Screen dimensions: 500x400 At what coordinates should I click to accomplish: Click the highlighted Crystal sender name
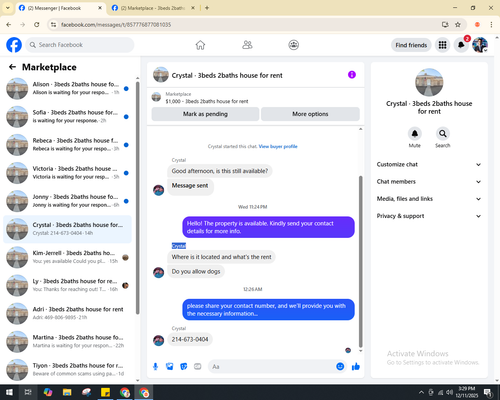tap(179, 246)
